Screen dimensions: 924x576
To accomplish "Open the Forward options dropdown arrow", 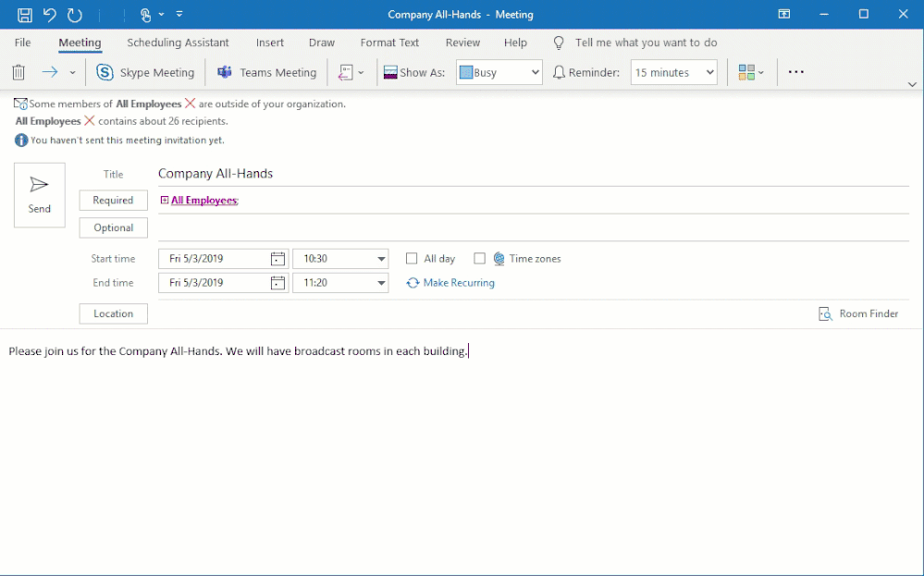I will 72,72.
